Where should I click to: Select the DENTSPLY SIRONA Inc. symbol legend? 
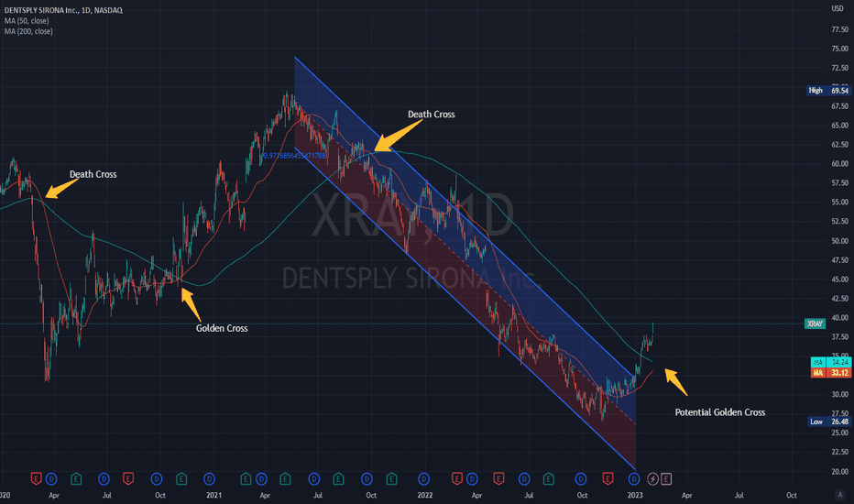click(63, 10)
